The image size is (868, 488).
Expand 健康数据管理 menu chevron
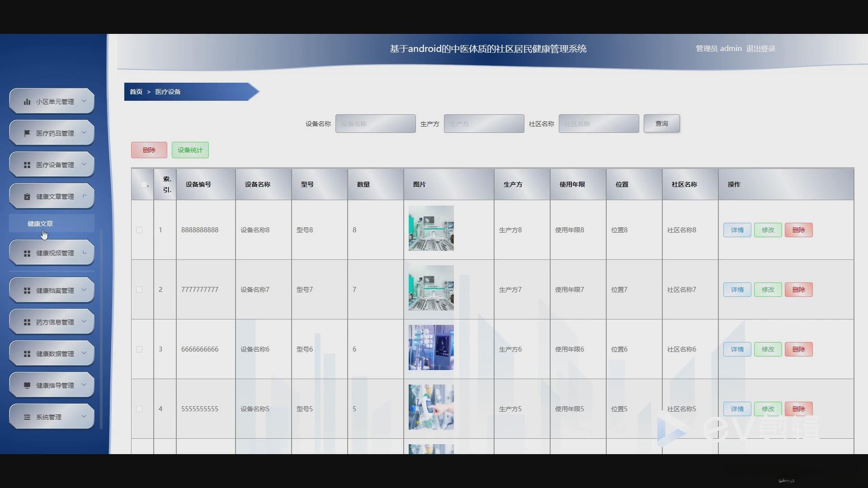tap(84, 353)
